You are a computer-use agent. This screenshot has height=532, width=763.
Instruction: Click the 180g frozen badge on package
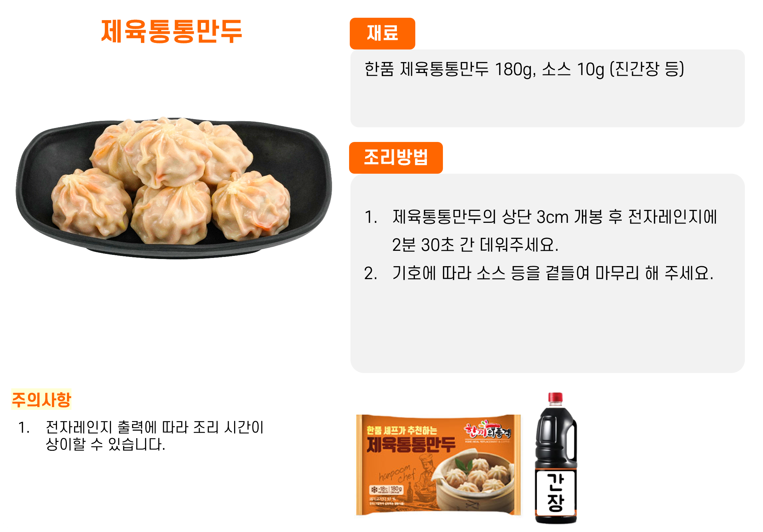[x=387, y=490]
